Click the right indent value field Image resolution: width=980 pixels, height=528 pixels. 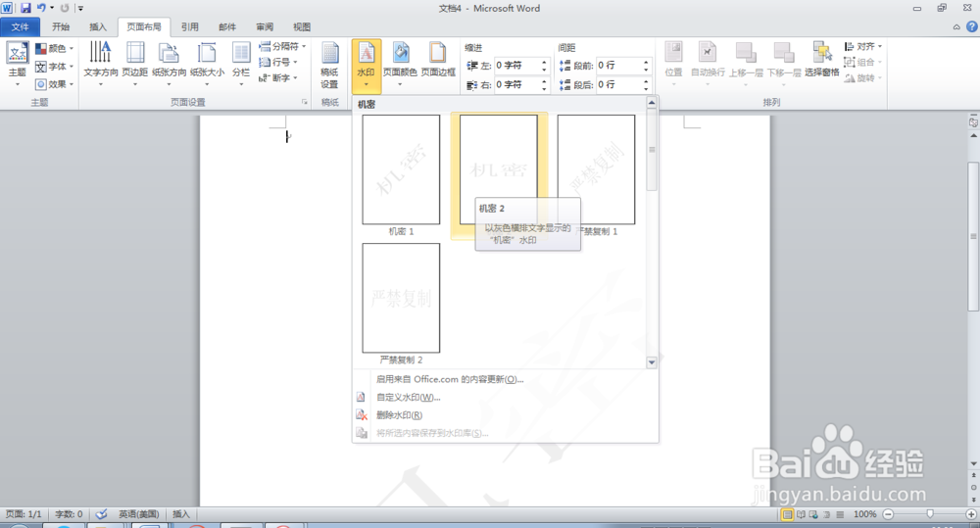pos(516,85)
